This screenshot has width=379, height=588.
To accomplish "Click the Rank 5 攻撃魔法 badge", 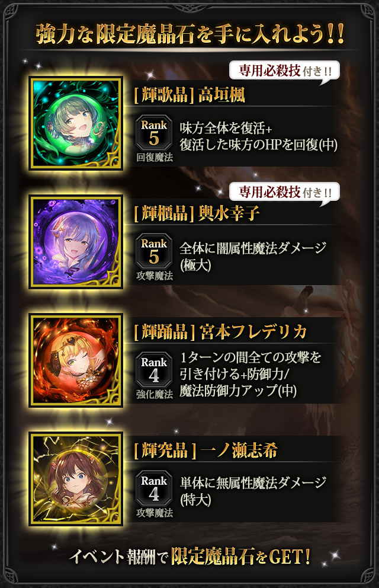I will pos(154,257).
